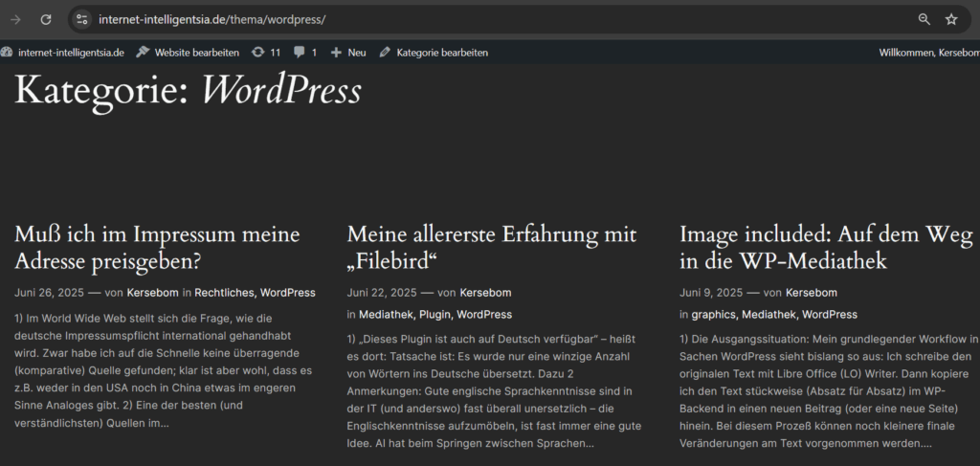Screen dimensions: 980x466
Task: Click the zoom magnifier icon in address bar
Action: (x=924, y=19)
